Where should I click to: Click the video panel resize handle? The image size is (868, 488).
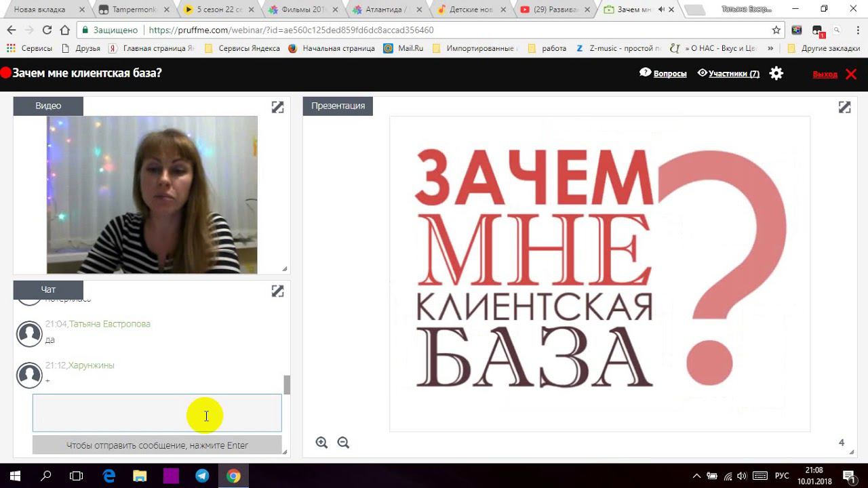click(x=284, y=268)
